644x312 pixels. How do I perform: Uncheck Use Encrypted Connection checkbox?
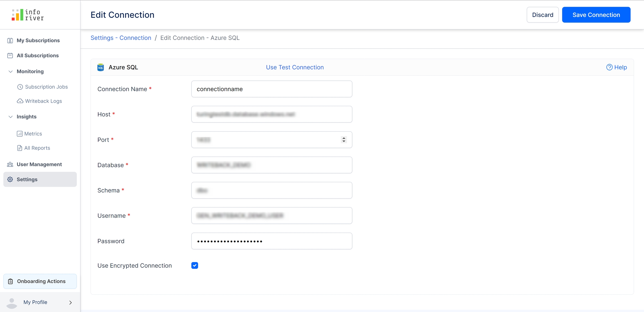tap(195, 265)
